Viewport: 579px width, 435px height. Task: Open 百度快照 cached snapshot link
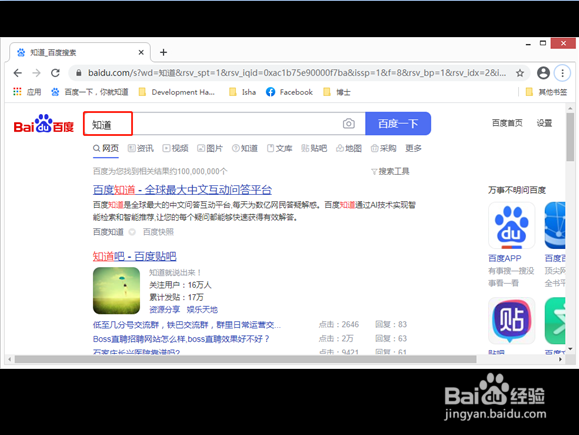(158, 232)
